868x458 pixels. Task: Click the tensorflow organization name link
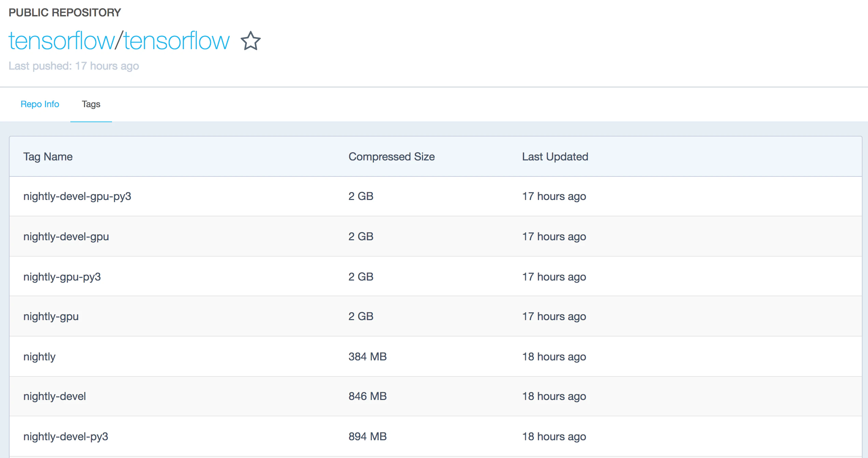pos(61,41)
